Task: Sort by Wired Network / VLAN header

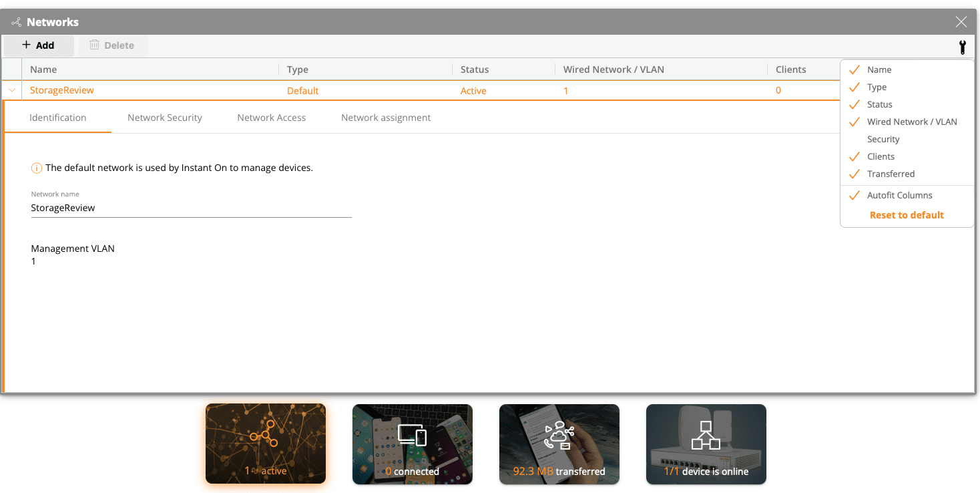Action: click(x=614, y=69)
